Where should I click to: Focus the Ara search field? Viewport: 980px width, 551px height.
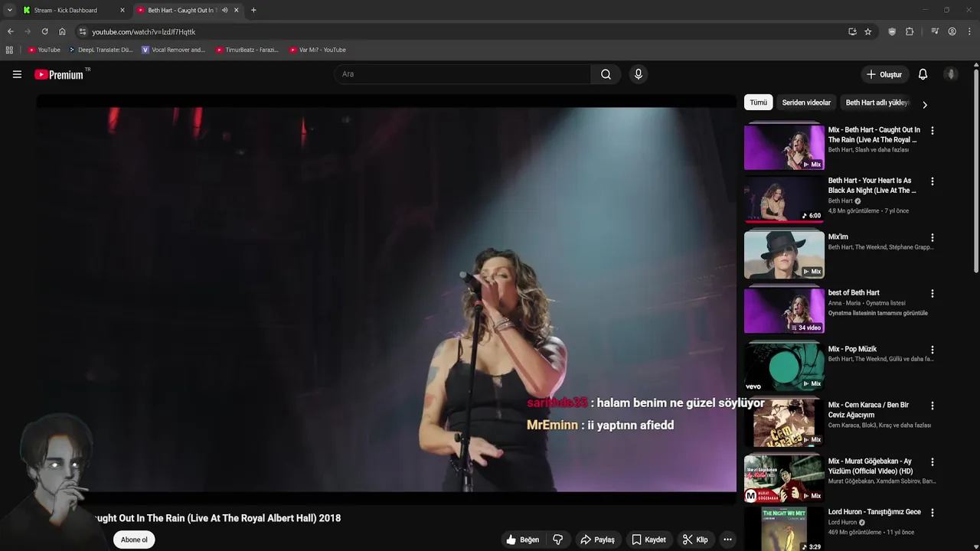click(462, 74)
